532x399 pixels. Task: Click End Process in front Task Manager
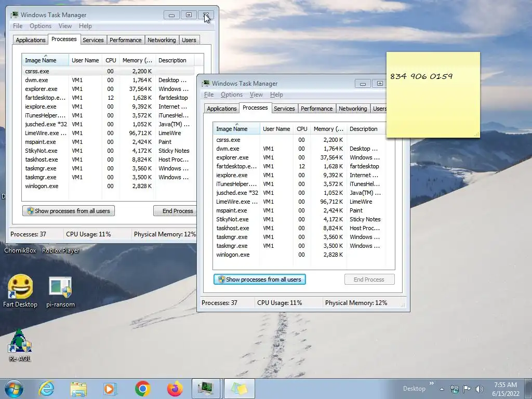tap(369, 280)
